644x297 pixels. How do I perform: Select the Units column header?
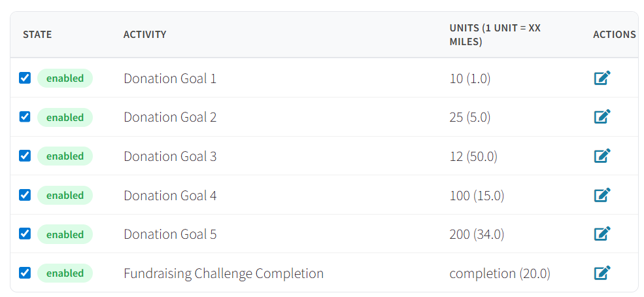[x=494, y=35]
